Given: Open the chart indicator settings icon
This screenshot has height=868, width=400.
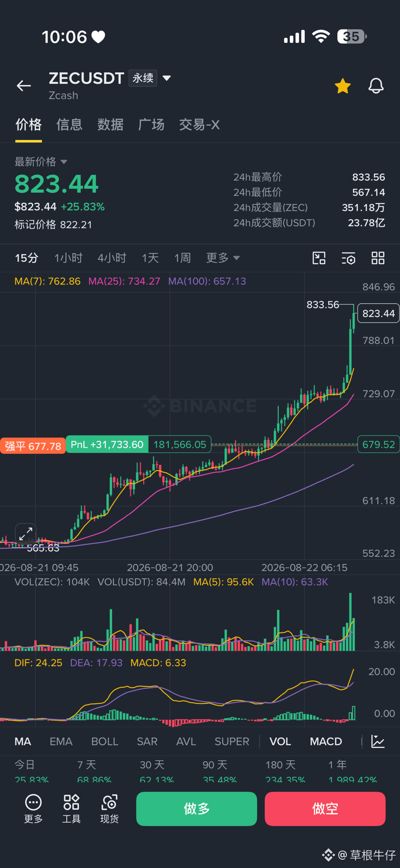Looking at the screenshot, I should pyautogui.click(x=348, y=258).
